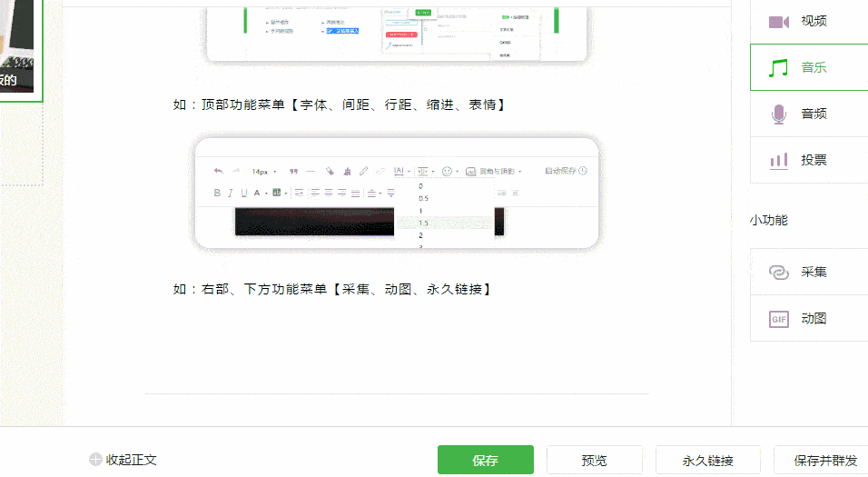Open the 投票 poll bar-chart icon
Image resolution: width=868 pixels, height=477 pixels.
click(x=778, y=161)
